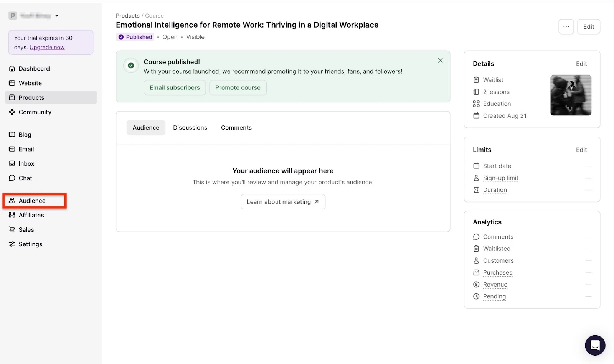Switch to the Discussions tab
Viewport: 614px width, 364px height.
tap(190, 128)
